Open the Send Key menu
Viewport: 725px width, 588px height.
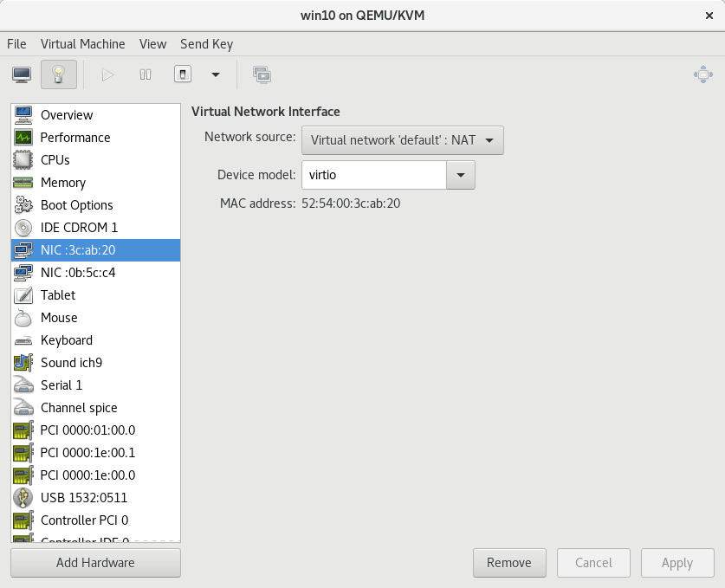tap(207, 44)
